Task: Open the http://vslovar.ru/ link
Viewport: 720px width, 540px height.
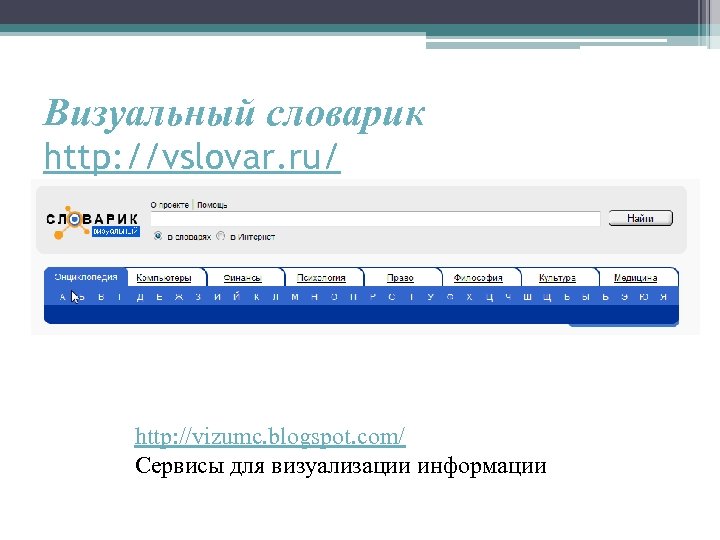Action: pyautogui.click(x=192, y=157)
